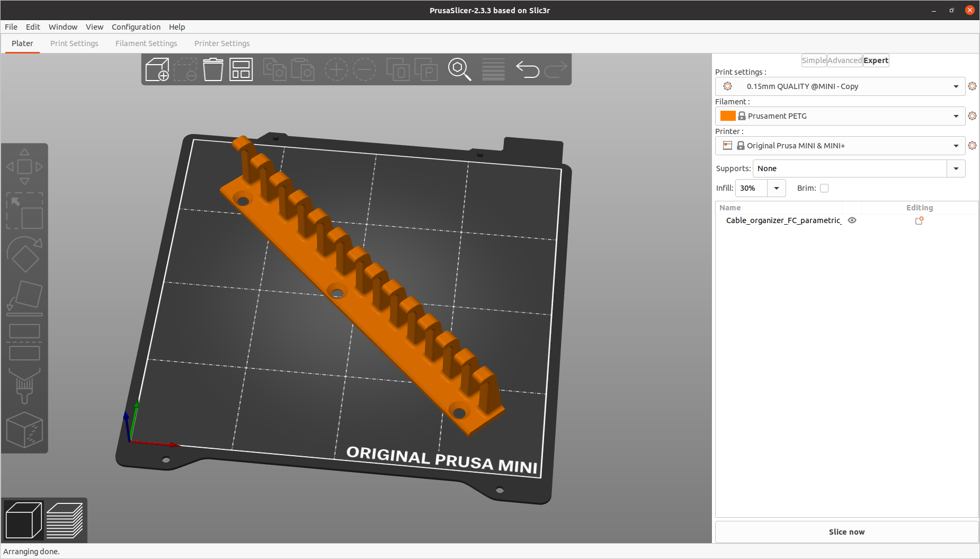This screenshot has height=559, width=980.
Task: Click the Arrange objects icon
Action: click(x=241, y=69)
